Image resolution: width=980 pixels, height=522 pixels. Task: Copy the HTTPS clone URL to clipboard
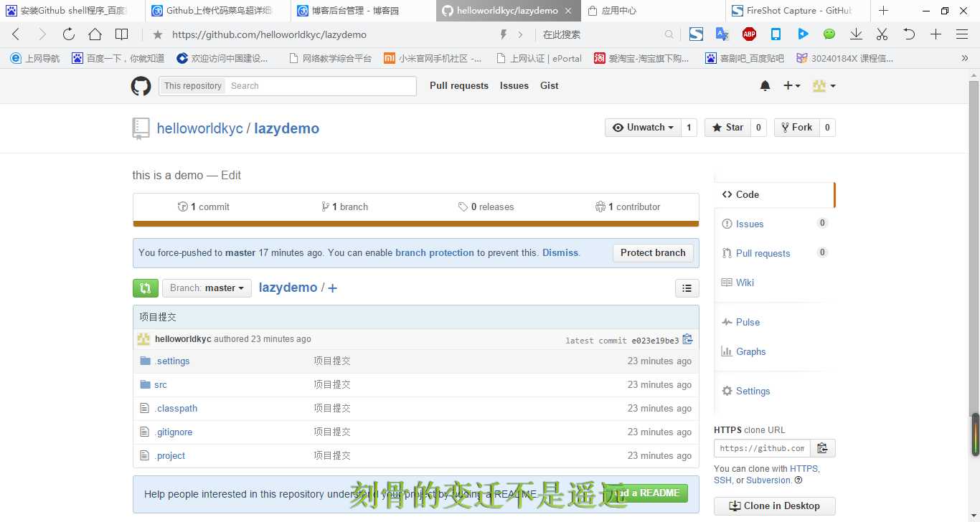tap(822, 448)
